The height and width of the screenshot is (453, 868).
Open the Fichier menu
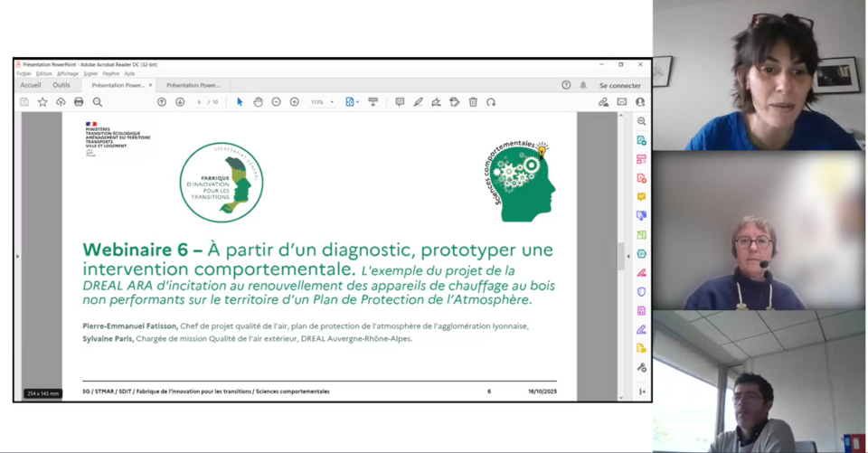(24, 74)
